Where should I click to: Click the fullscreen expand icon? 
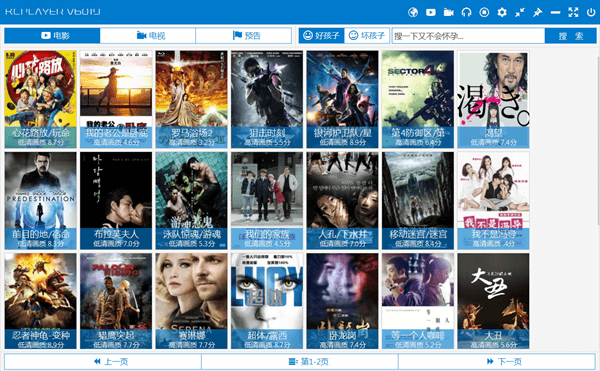[573, 12]
